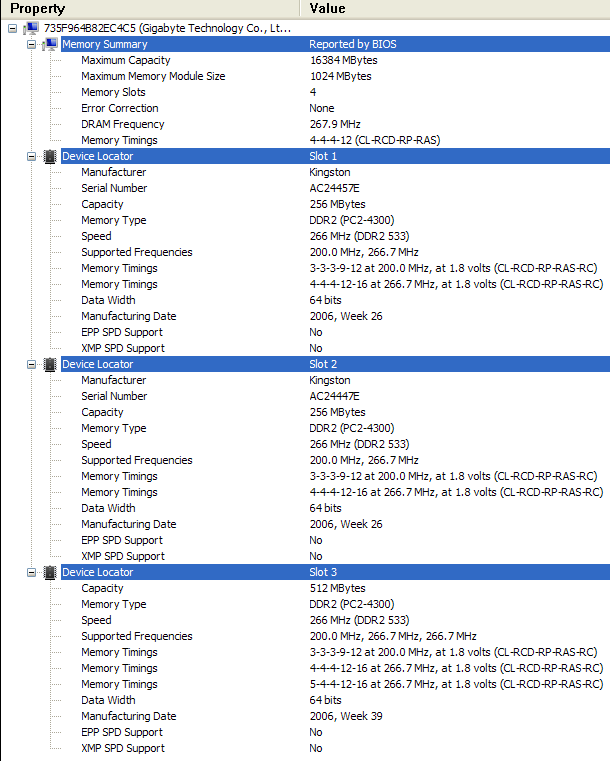Click the 4-4-4-12 (CL-RCD-RP-RAS) timings value
Image resolution: width=613 pixels, height=761 pixels.
tap(375, 140)
